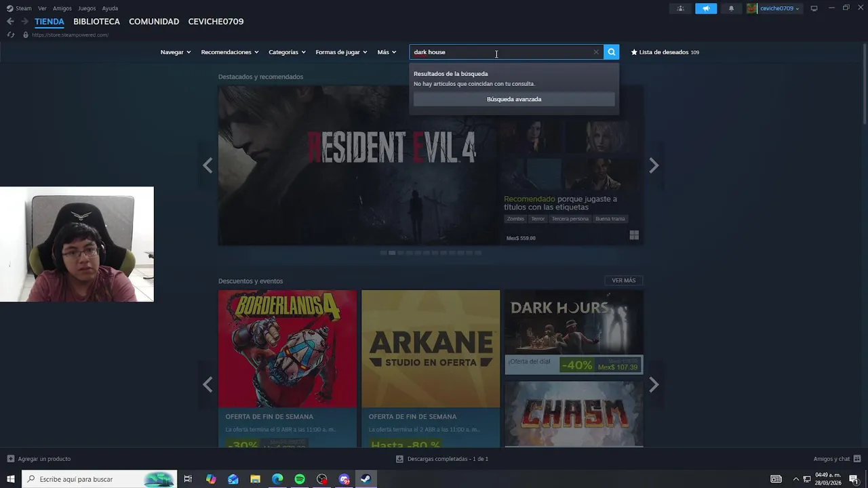Clear the search box with X
The width and height of the screenshot is (868, 488).
pyautogui.click(x=596, y=52)
